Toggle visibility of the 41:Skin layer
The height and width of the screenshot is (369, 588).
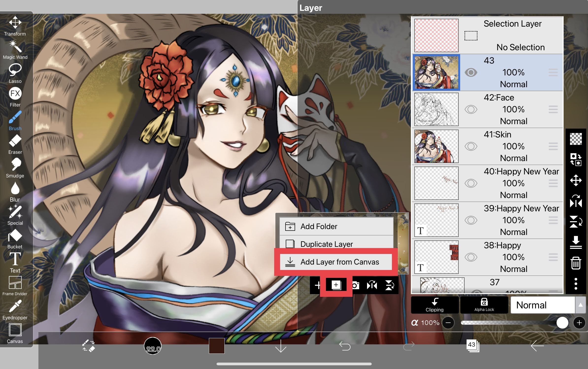click(471, 146)
